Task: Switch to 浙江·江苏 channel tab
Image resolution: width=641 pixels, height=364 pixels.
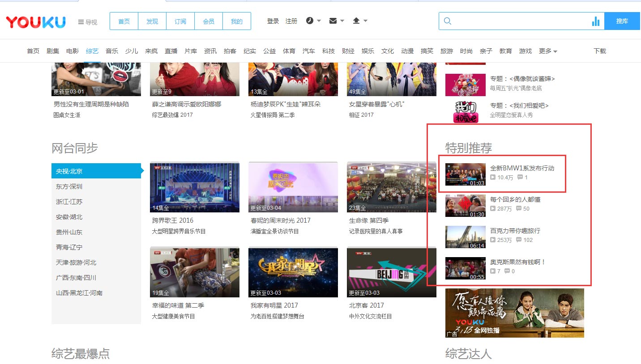Action: tap(69, 202)
